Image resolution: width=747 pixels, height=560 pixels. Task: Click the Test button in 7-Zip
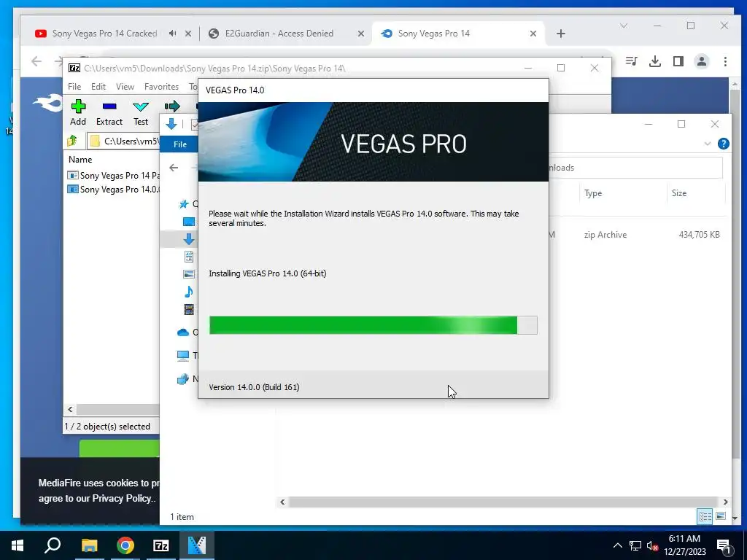[x=141, y=112]
